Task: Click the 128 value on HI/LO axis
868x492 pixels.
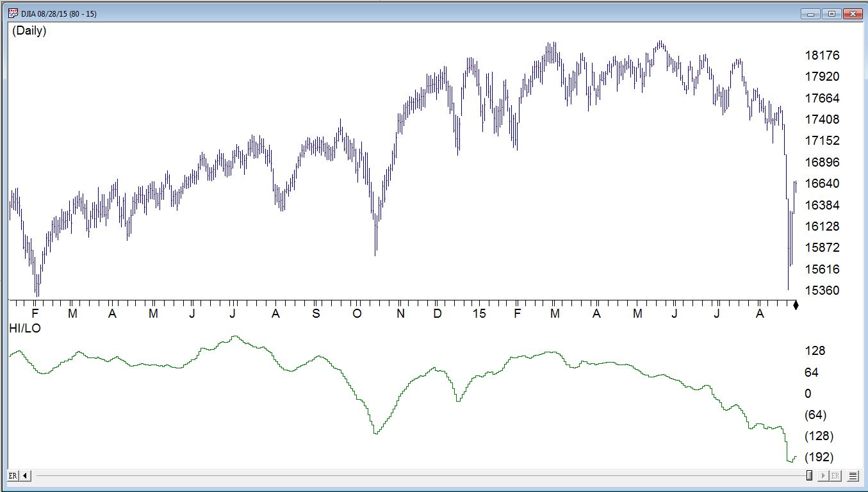Action: pyautogui.click(x=815, y=351)
